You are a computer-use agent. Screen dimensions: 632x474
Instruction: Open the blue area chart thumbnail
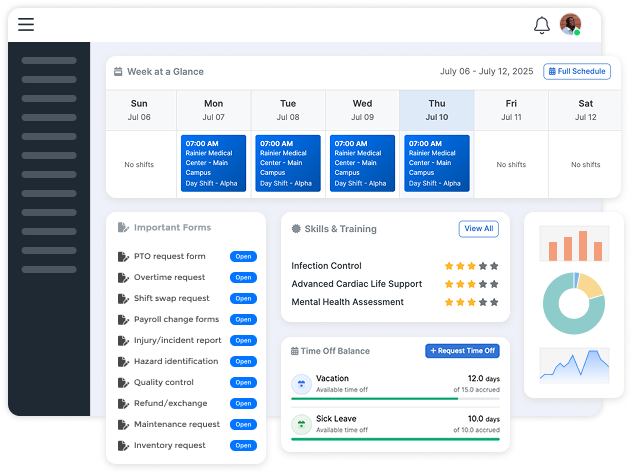coord(574,365)
